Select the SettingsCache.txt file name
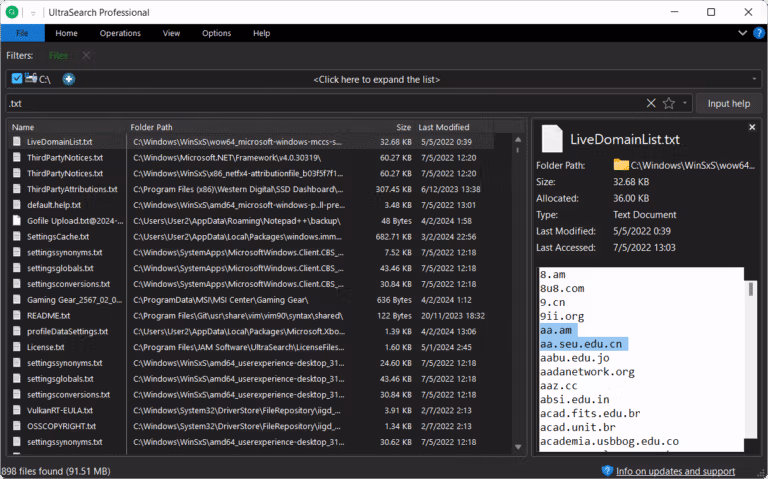This screenshot has width=768, height=479. tap(58, 237)
